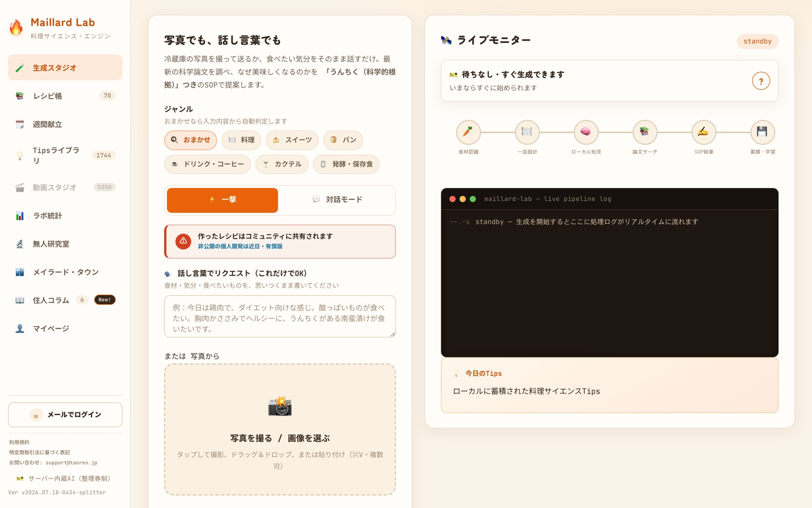Click the 蓄積・学習 floppy disk step icon
Image resolution: width=812 pixels, height=508 pixels.
click(x=762, y=132)
